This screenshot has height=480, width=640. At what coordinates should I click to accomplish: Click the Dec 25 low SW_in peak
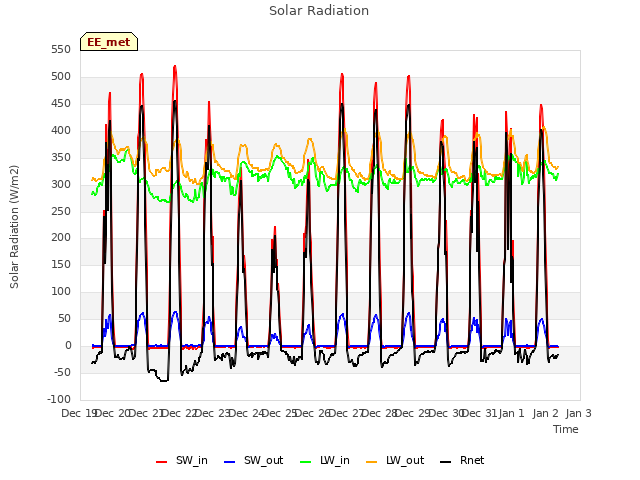[275, 227]
